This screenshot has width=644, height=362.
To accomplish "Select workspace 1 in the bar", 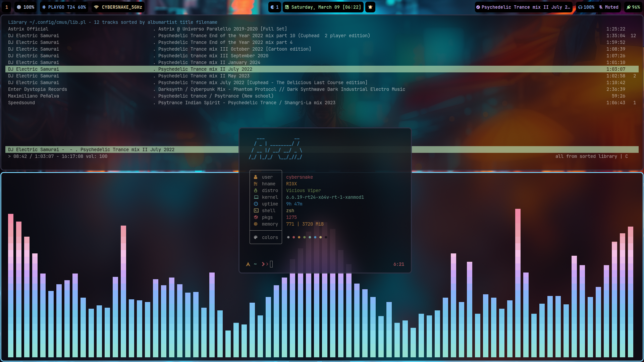I will pyautogui.click(x=6, y=7).
